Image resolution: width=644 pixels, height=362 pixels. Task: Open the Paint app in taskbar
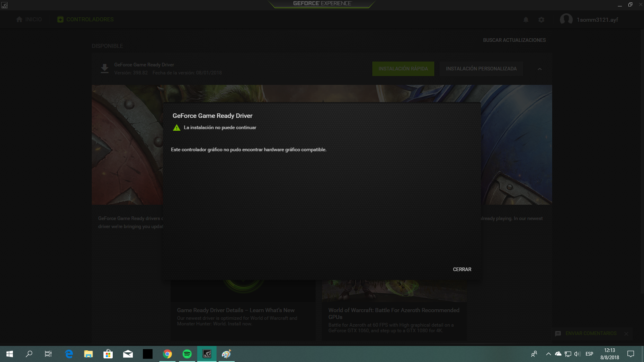227,354
